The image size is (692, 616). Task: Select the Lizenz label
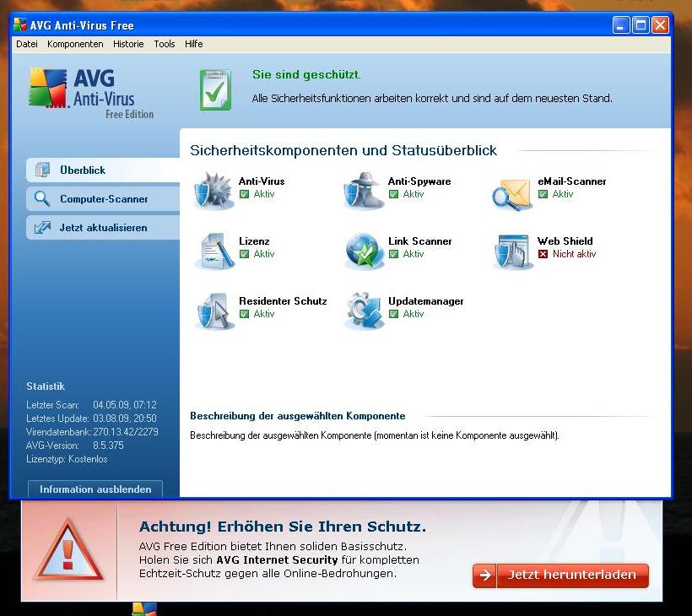coord(254,241)
